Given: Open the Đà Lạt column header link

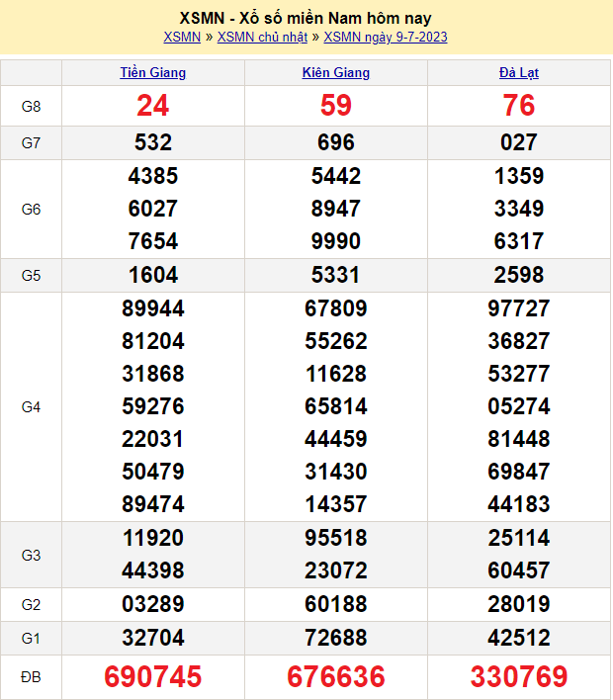Looking at the screenshot, I should click(x=519, y=72).
